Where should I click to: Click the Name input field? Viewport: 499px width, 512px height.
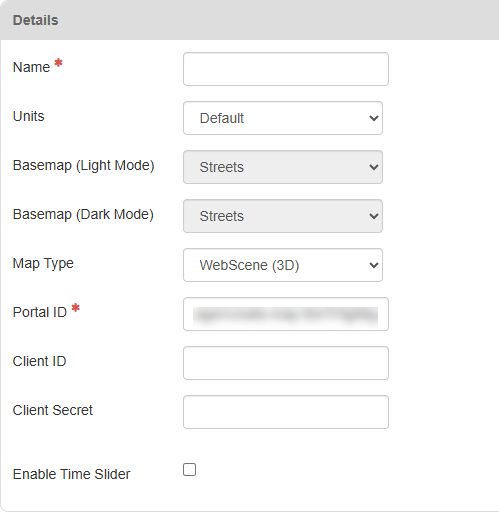(x=286, y=69)
